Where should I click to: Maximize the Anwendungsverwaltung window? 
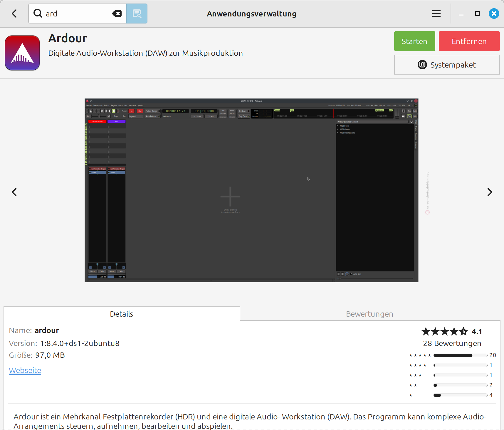click(478, 14)
